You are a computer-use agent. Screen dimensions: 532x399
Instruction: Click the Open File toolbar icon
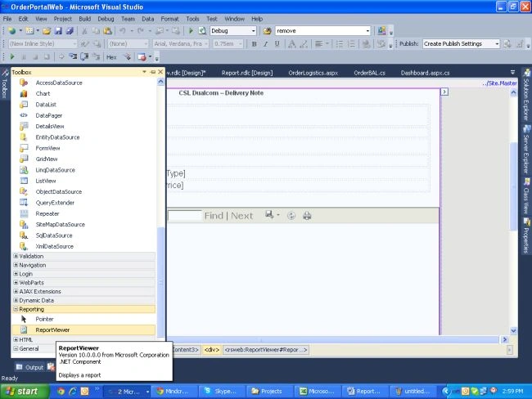(x=47, y=31)
